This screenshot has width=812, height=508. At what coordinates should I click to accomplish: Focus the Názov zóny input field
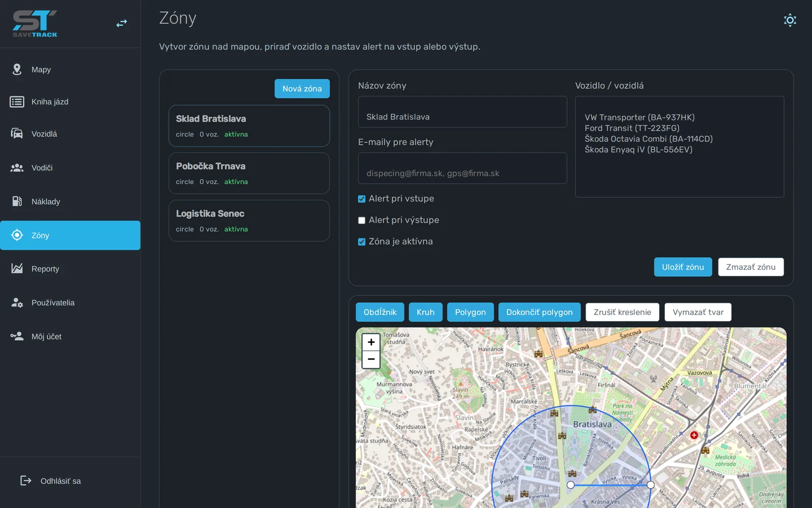[462, 112]
